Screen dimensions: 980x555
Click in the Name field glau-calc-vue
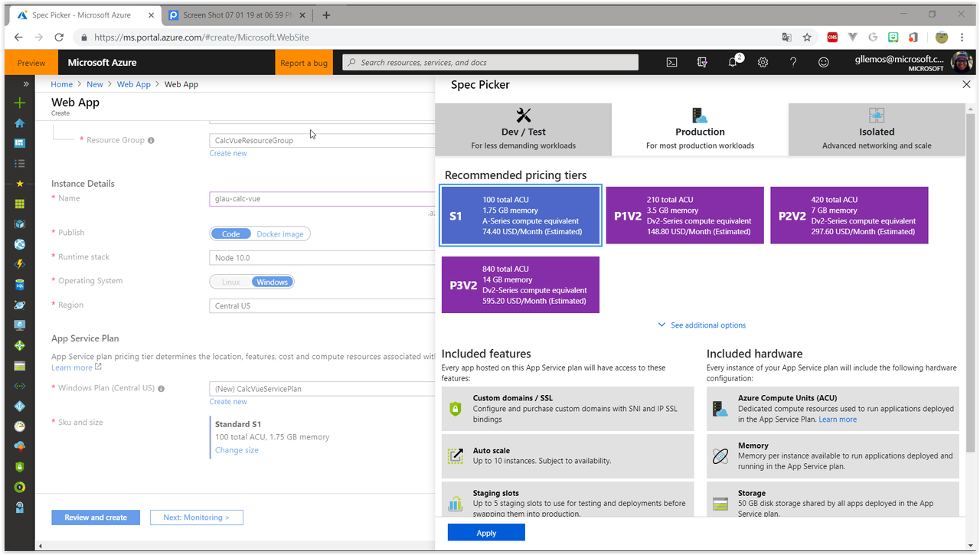click(x=322, y=199)
